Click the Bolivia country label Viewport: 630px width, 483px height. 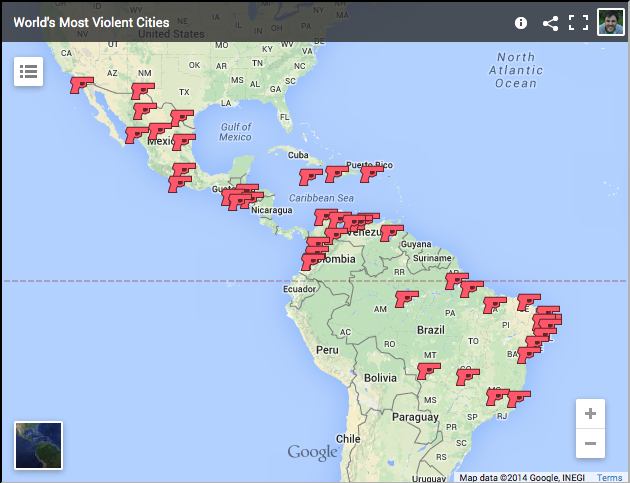380,378
